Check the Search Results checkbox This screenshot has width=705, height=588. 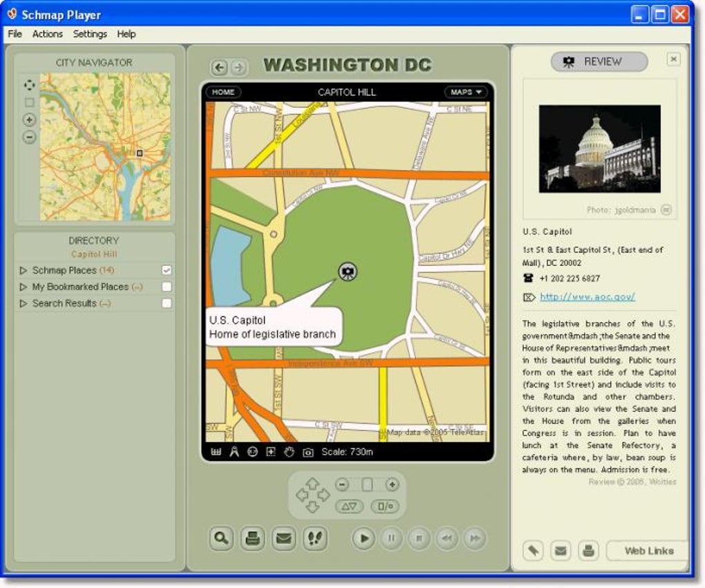click(x=167, y=303)
